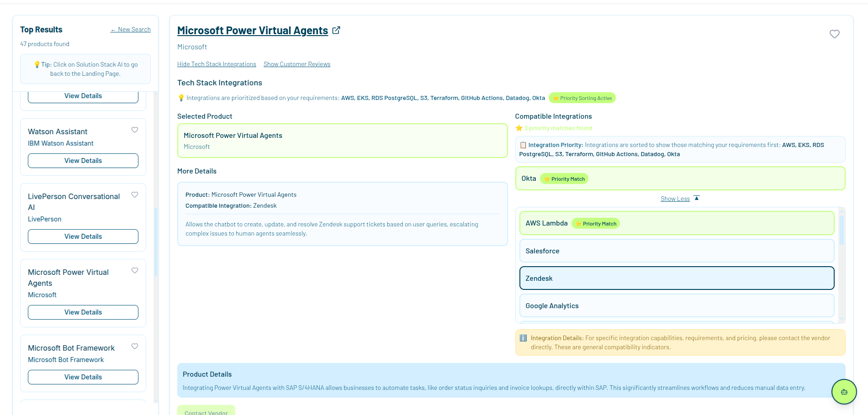Image resolution: width=868 pixels, height=415 pixels.
Task: Choose the Salesforce integration item
Action: [677, 251]
